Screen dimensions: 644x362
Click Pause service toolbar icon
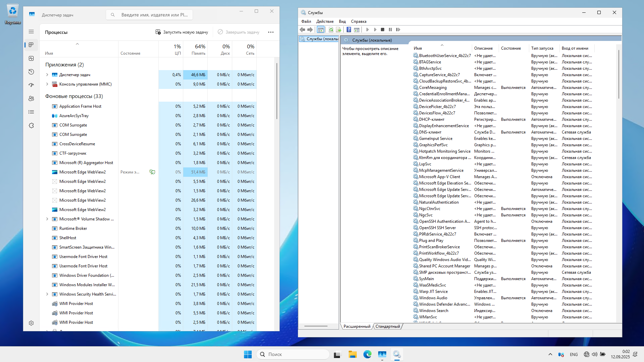click(x=390, y=30)
